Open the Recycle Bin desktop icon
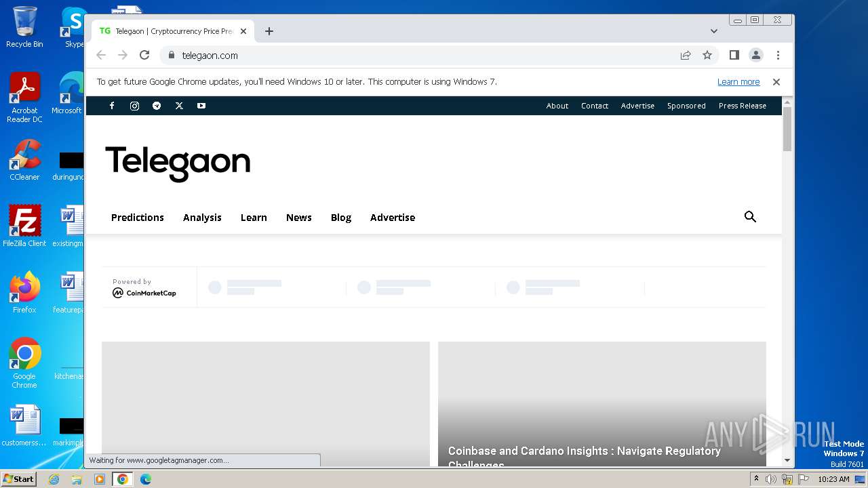 pos(24,27)
